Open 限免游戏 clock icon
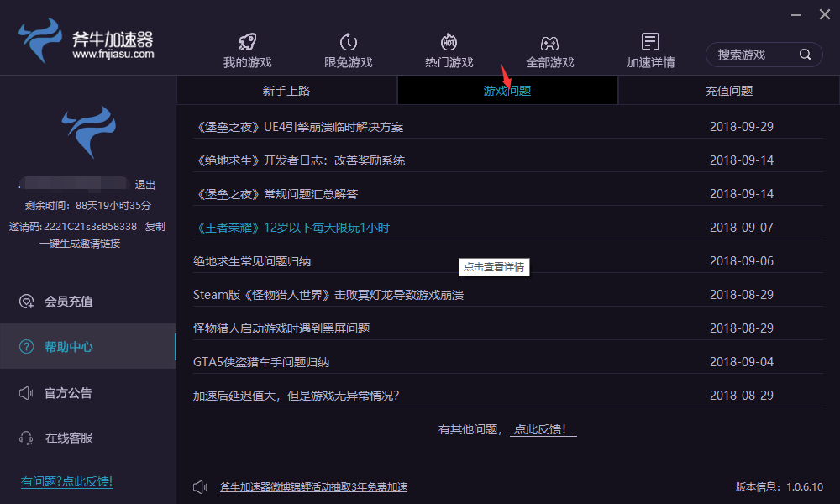Viewport: 840px width, 504px height. tap(349, 42)
